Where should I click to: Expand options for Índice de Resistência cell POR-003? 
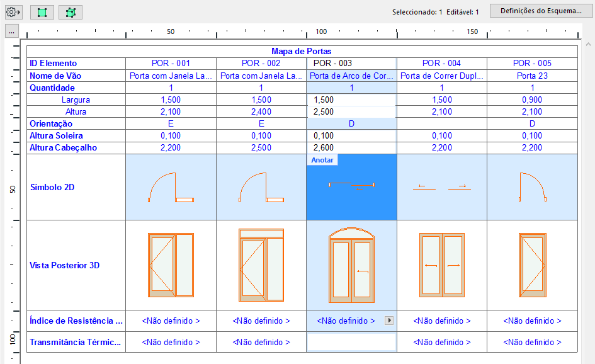[x=389, y=320]
